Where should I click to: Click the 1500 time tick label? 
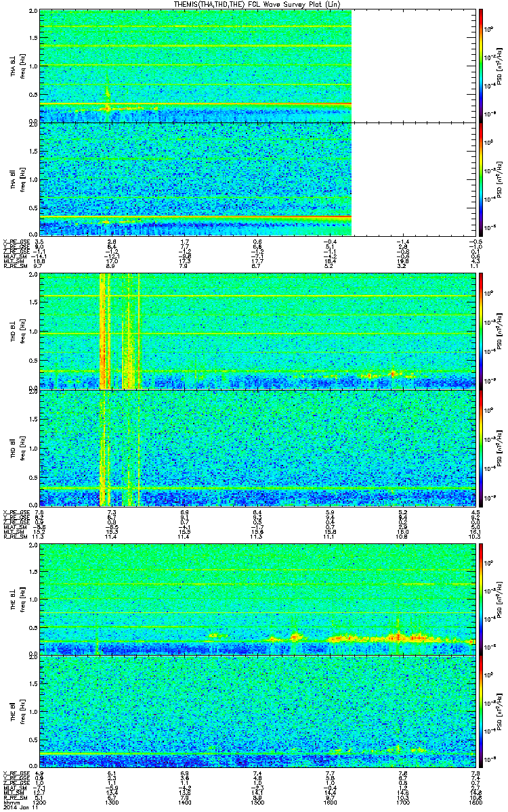coord(257,803)
